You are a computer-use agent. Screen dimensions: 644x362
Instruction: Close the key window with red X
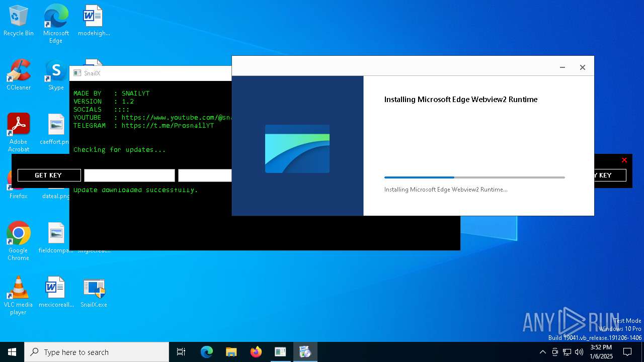pyautogui.click(x=624, y=160)
